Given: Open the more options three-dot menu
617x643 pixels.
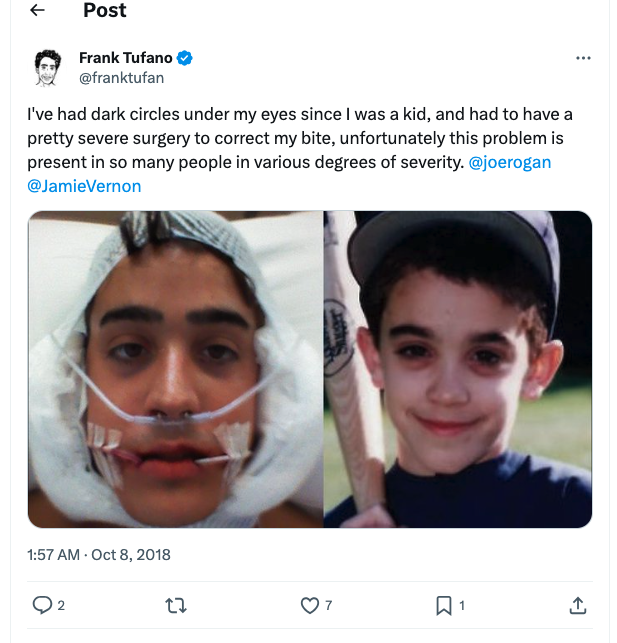Looking at the screenshot, I should tap(584, 58).
